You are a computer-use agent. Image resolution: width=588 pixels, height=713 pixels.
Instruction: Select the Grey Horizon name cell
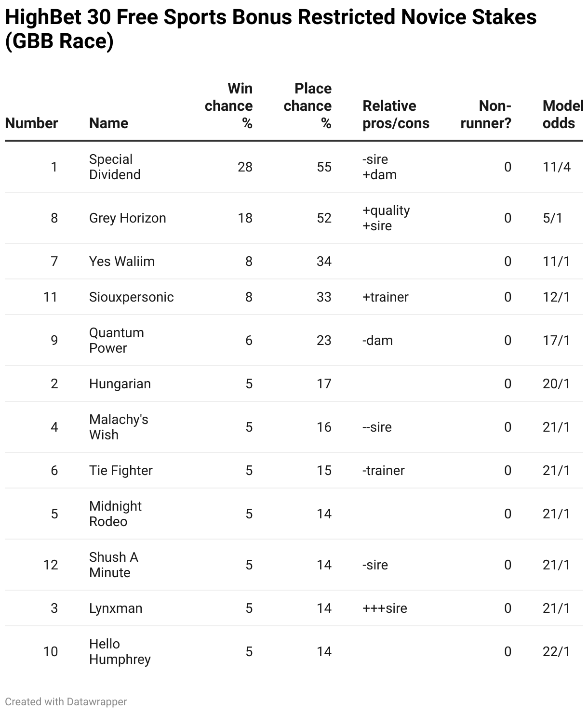[x=127, y=218]
